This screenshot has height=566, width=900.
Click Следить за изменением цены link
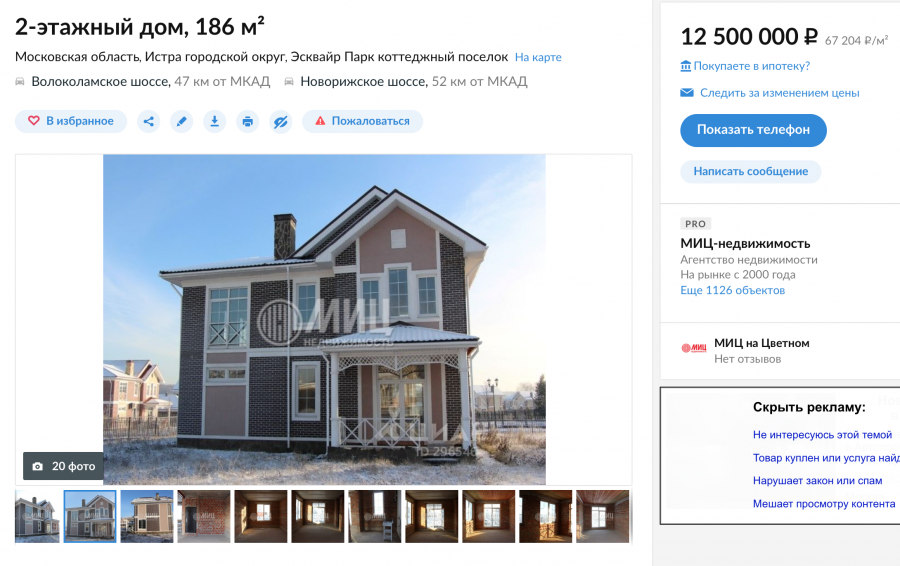(x=770, y=92)
